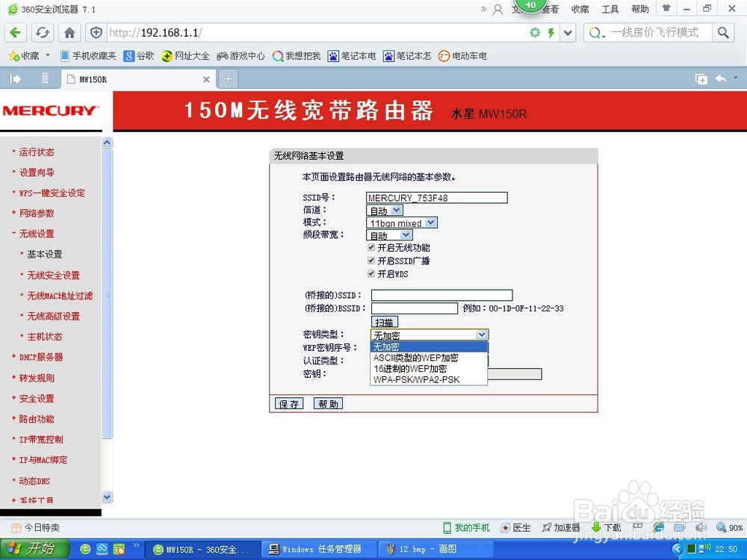Click the restore closed tab undo icon
This screenshot has height=560, width=747.
tap(721, 78)
